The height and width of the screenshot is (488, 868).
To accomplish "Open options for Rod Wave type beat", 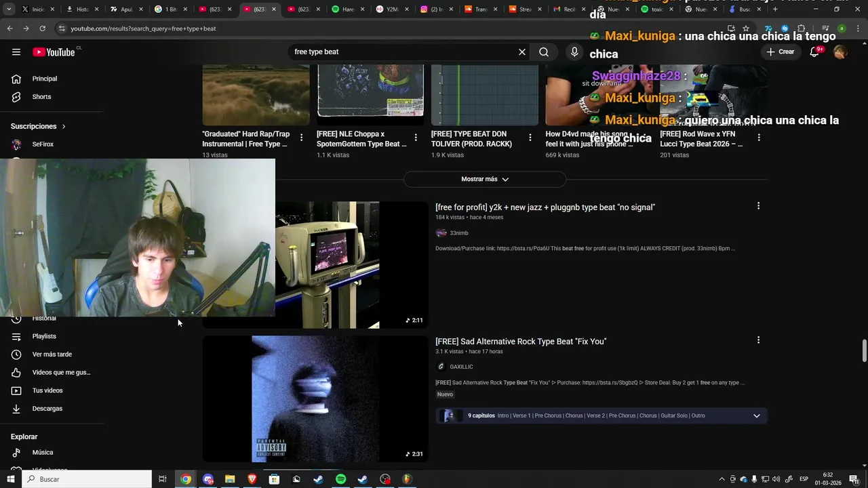I will point(758,138).
